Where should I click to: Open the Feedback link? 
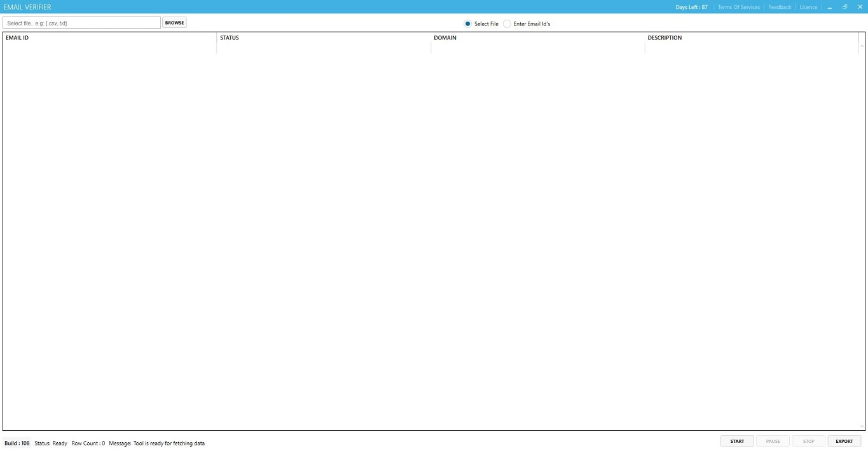pos(780,7)
